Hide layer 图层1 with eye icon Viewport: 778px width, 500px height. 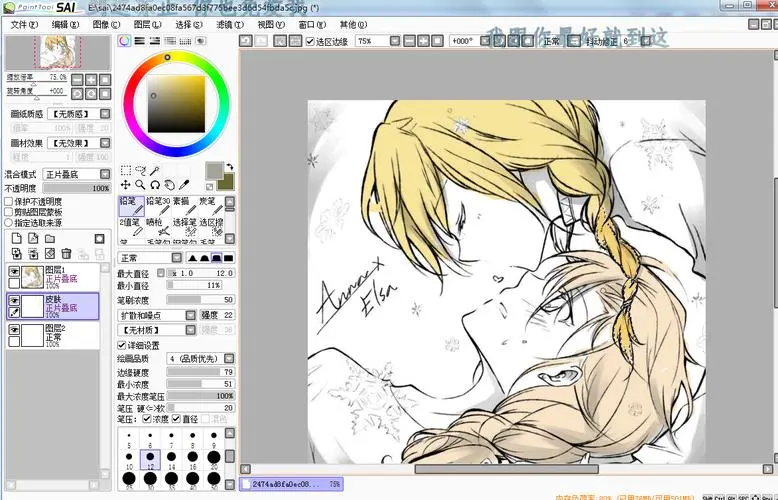click(x=14, y=271)
